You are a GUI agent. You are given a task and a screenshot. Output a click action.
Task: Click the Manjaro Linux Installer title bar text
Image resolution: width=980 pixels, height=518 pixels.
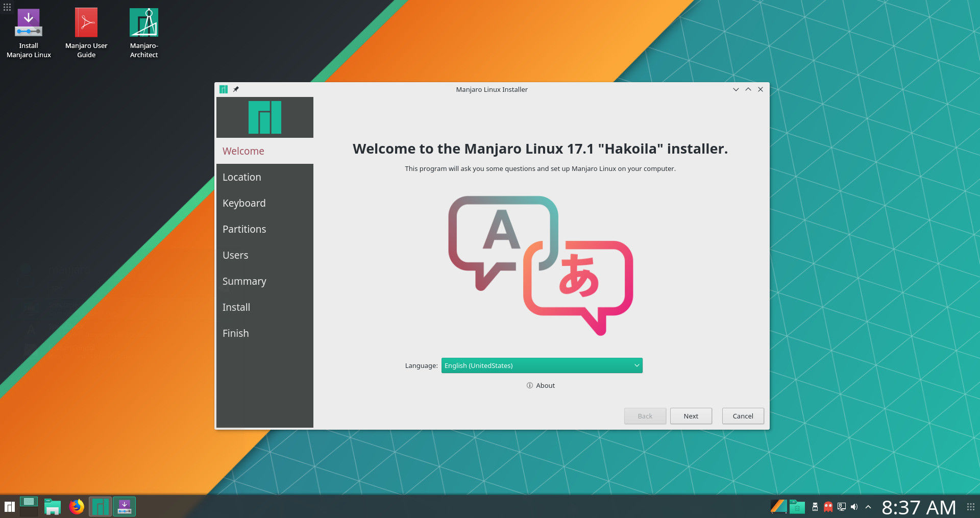click(492, 89)
